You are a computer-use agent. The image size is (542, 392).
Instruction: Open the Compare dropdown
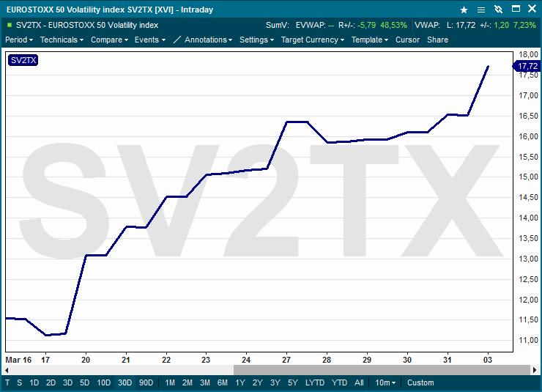[110, 40]
